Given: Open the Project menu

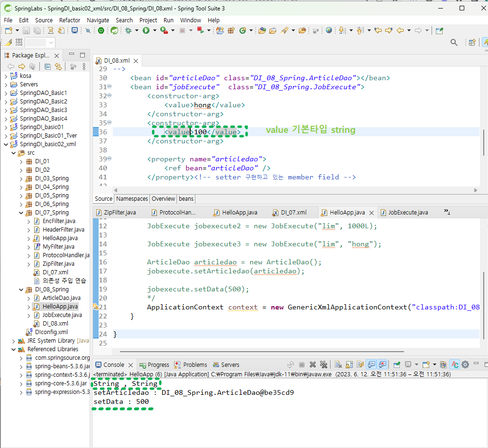Looking at the screenshot, I should point(148,20).
